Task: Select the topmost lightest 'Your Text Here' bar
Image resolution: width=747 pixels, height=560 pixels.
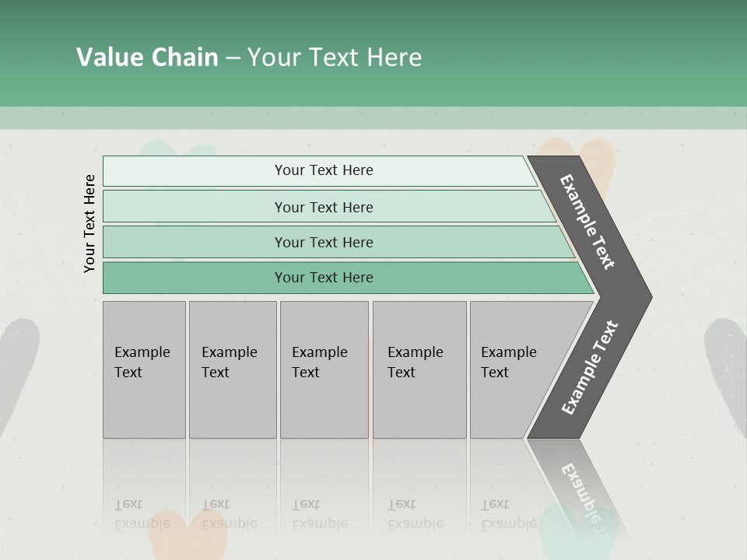Action: click(323, 170)
